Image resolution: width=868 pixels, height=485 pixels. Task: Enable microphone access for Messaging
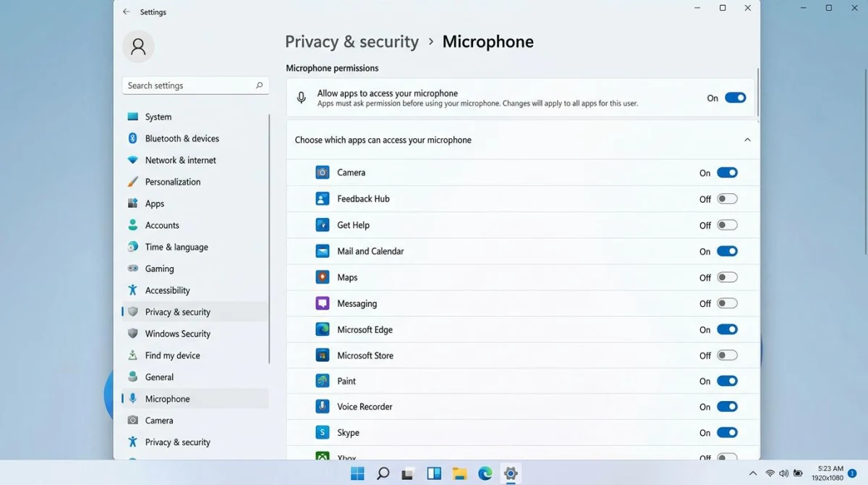tap(727, 303)
